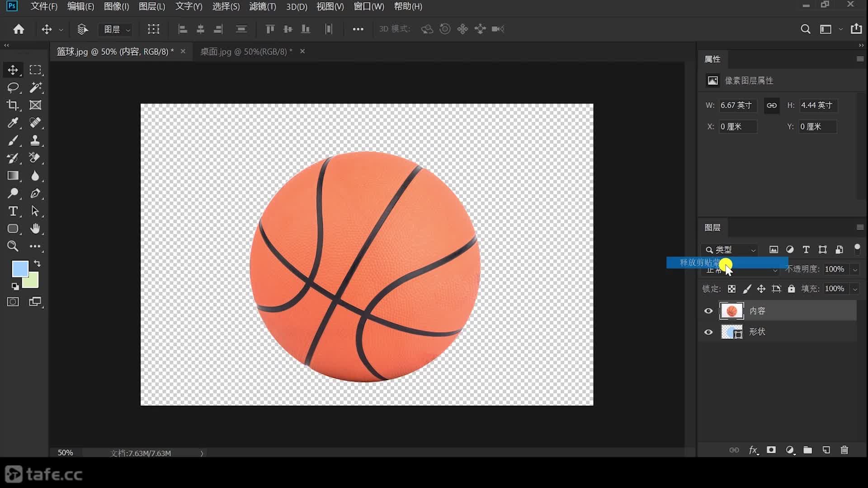Select the Dodge tool

point(13,193)
